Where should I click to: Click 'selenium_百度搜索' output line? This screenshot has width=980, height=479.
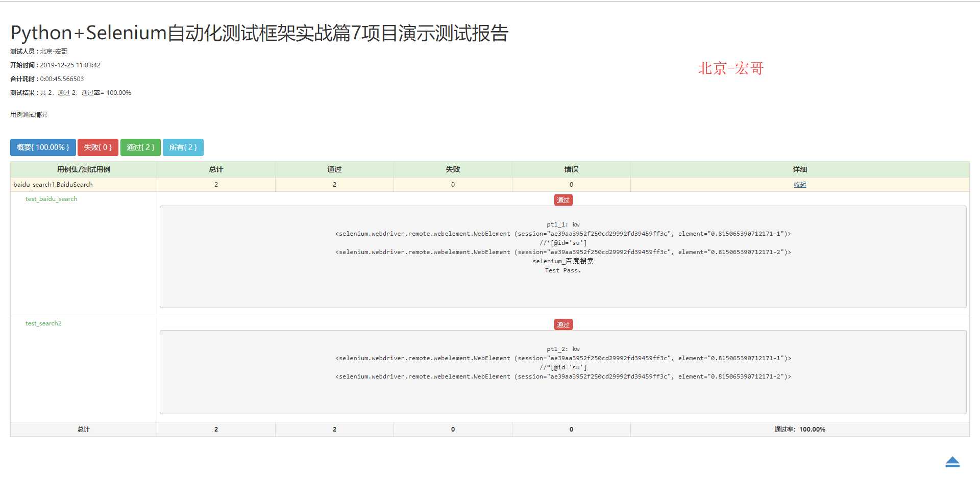(563, 261)
